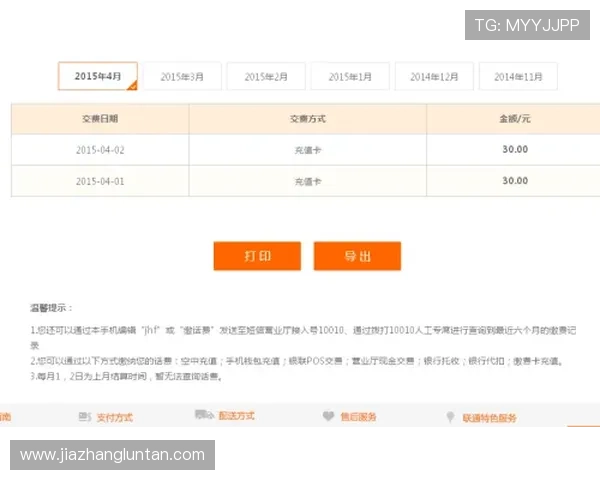Click the 充值卡 cell in the 2015-04-01 row
The height and width of the screenshot is (480, 600).
(x=308, y=181)
